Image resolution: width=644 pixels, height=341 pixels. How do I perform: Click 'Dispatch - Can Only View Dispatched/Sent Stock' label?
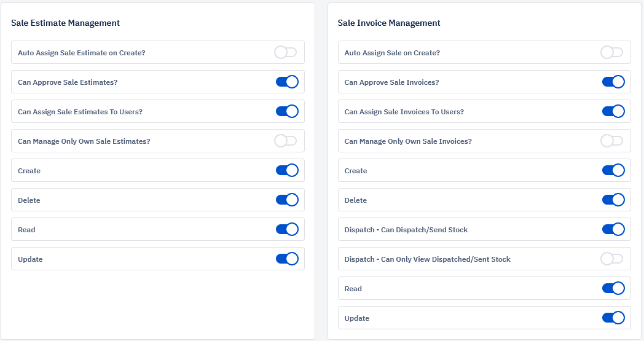[x=428, y=259]
